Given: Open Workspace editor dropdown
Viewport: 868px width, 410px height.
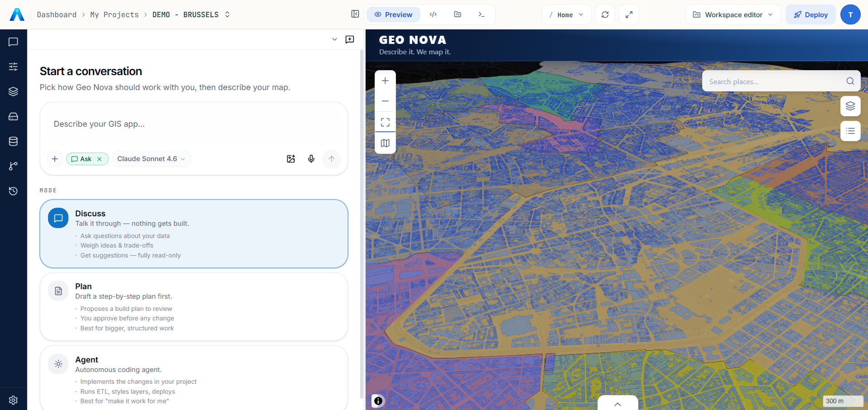Looking at the screenshot, I should [x=733, y=14].
